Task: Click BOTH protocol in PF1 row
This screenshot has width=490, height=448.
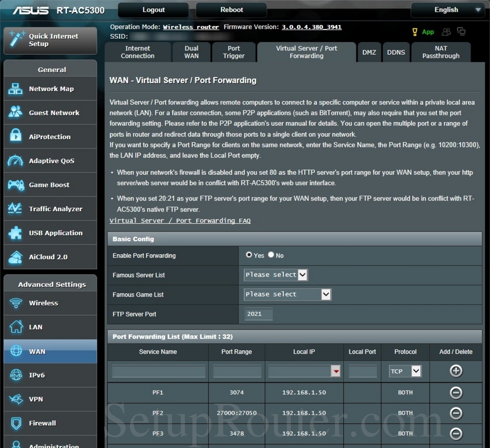Action: (405, 393)
